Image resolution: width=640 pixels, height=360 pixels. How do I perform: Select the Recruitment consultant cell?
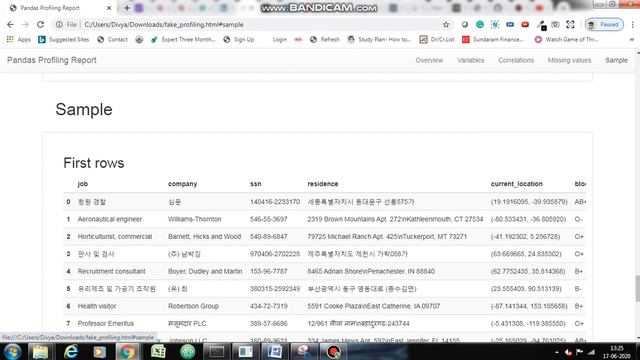(x=111, y=271)
